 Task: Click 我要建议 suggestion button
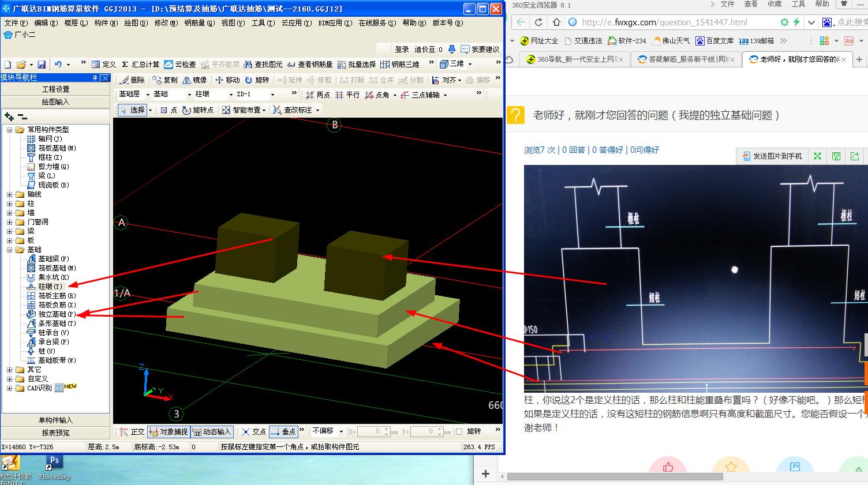[x=480, y=50]
